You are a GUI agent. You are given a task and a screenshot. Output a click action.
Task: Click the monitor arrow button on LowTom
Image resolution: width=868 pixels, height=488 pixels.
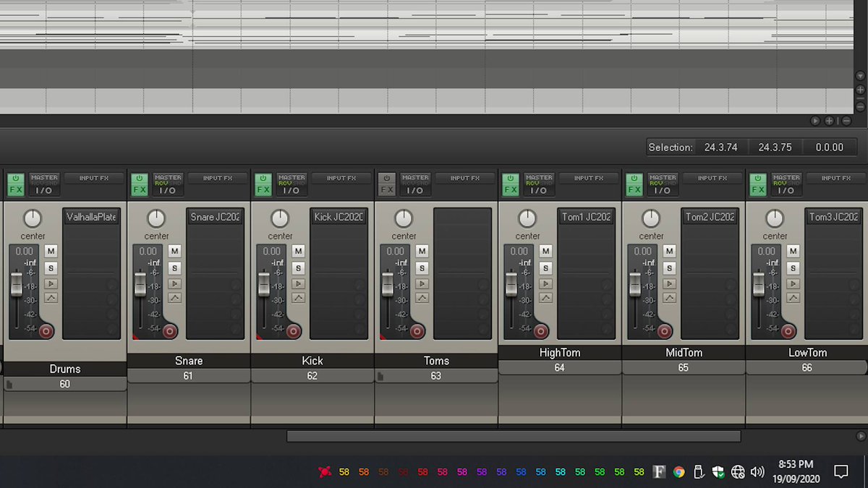(792, 283)
